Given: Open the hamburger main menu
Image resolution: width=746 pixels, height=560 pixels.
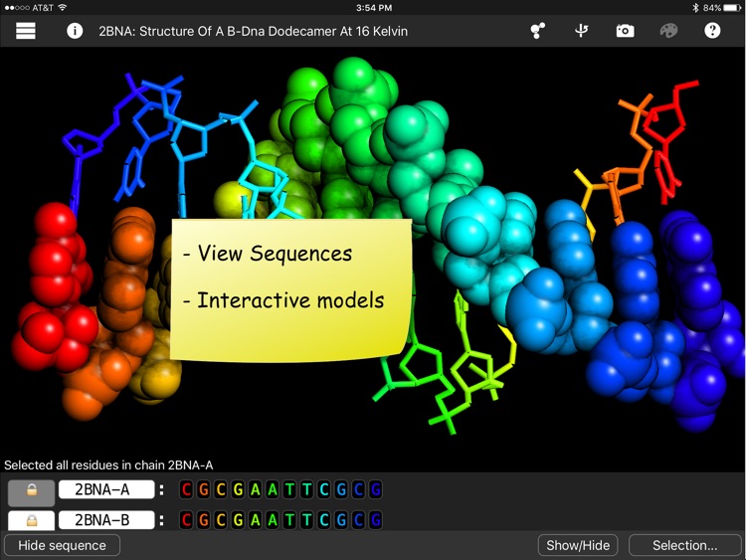Looking at the screenshot, I should point(26,31).
